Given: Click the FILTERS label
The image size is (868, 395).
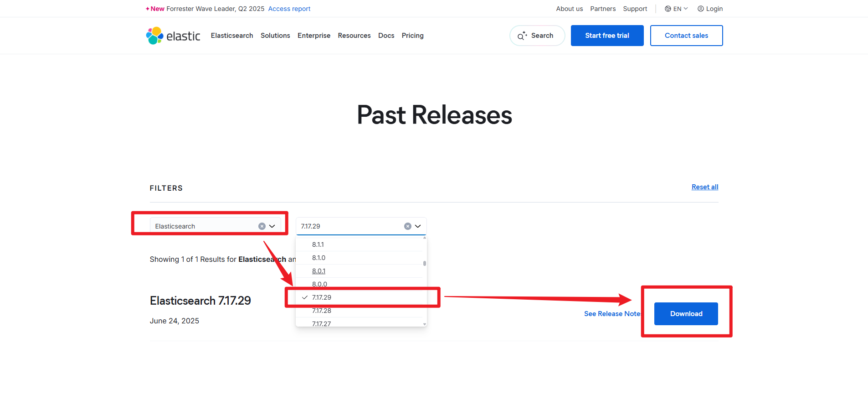Looking at the screenshot, I should [166, 188].
